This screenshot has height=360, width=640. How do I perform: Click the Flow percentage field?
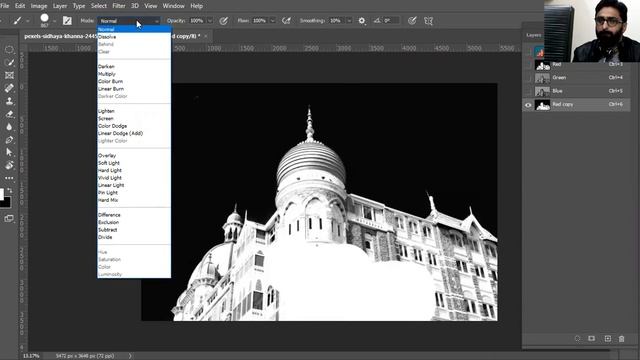point(260,21)
